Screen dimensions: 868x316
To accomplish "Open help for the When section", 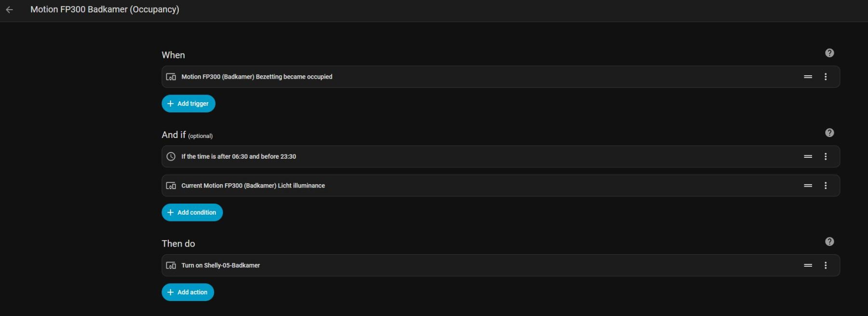I will click(x=829, y=53).
